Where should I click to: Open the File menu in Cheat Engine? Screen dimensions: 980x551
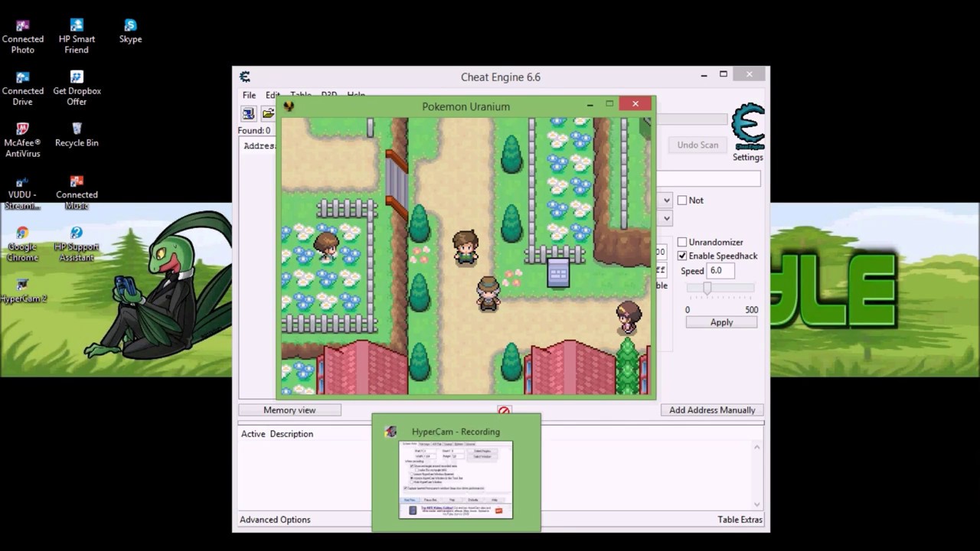click(250, 95)
